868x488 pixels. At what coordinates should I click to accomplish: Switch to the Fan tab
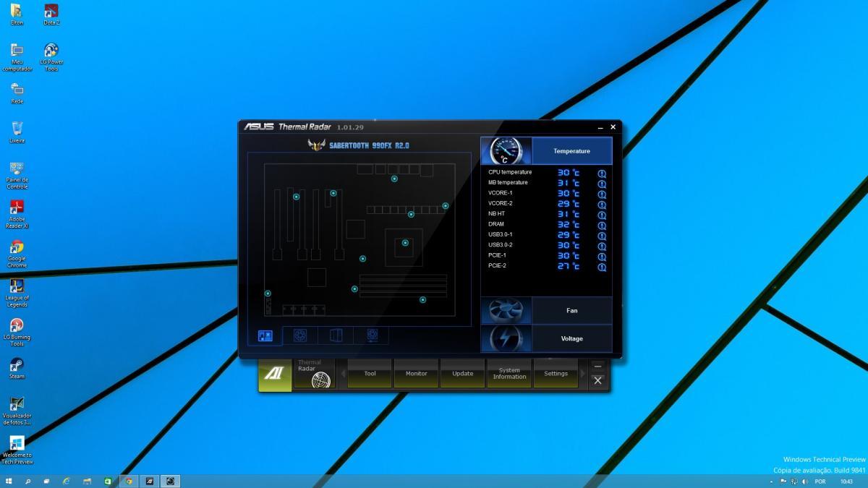[571, 311]
